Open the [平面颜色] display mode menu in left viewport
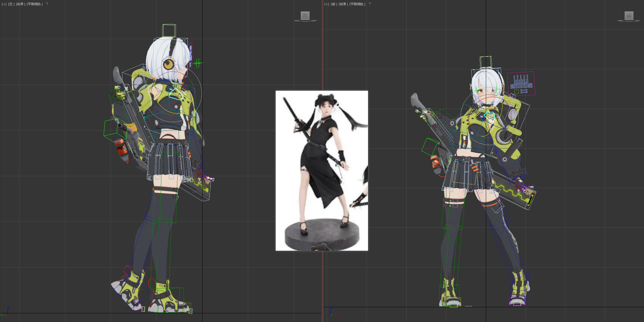Viewport: 644px width, 322px height. (34, 4)
